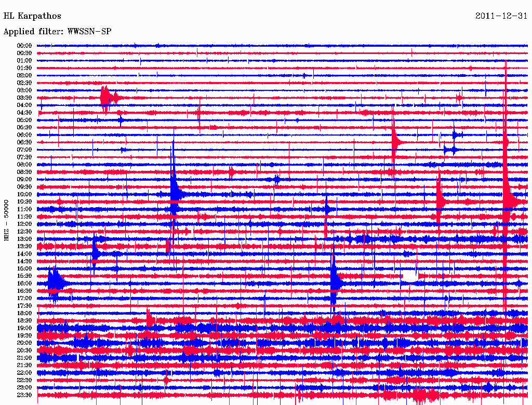
Task: Click the 19:30 trace label
Action: (24, 335)
